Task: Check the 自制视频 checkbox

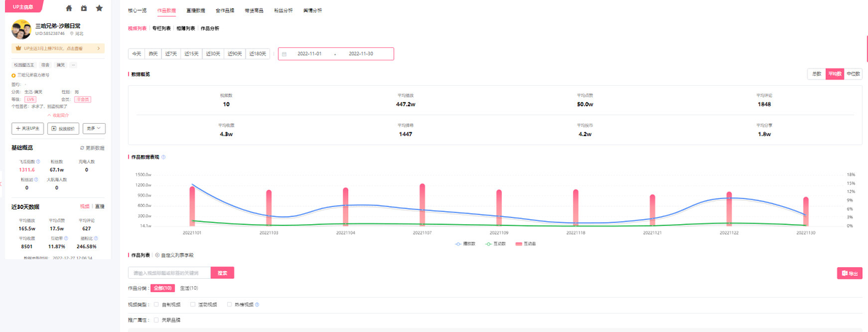Action: coord(157,304)
